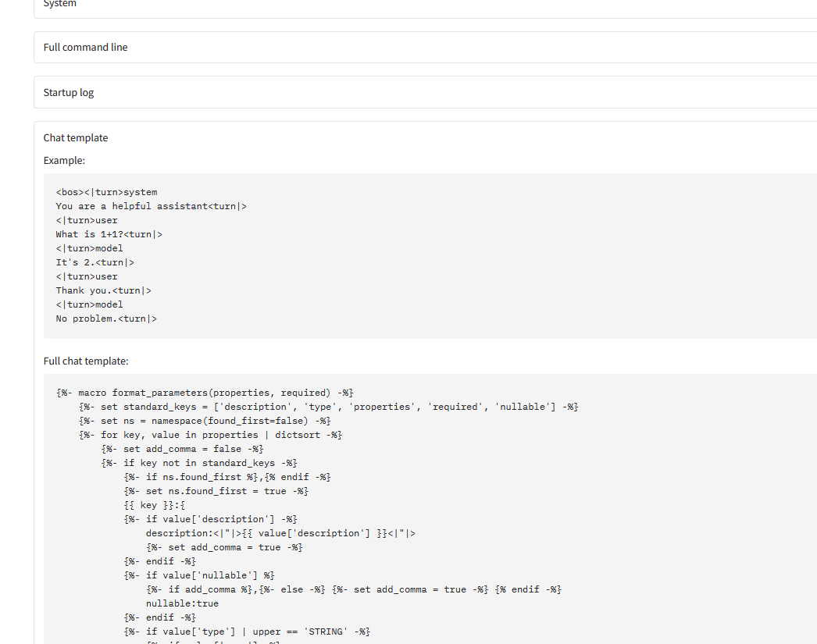Click the 'if add_comma' else line
Screen dimensions: 817x644
pyautogui.click(x=354, y=589)
